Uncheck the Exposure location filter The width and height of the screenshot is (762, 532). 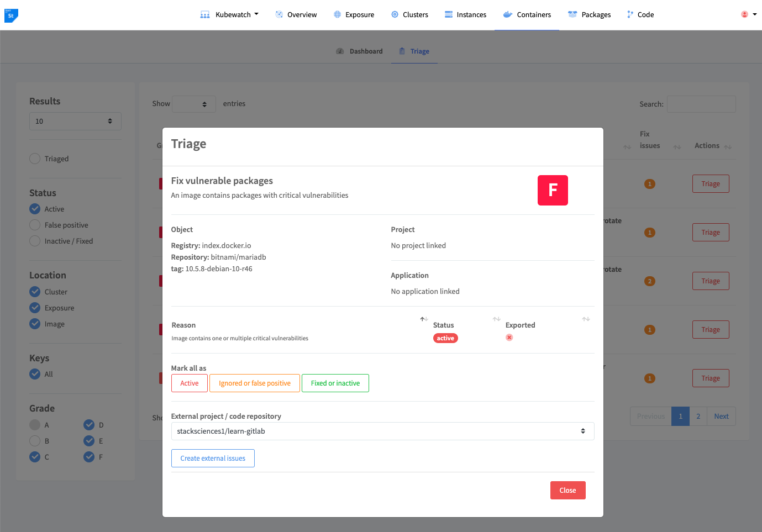[x=34, y=308]
